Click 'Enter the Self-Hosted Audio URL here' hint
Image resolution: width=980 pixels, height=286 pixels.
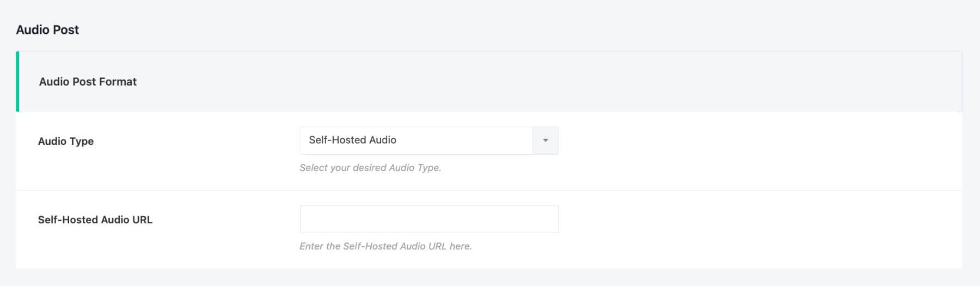tap(385, 246)
